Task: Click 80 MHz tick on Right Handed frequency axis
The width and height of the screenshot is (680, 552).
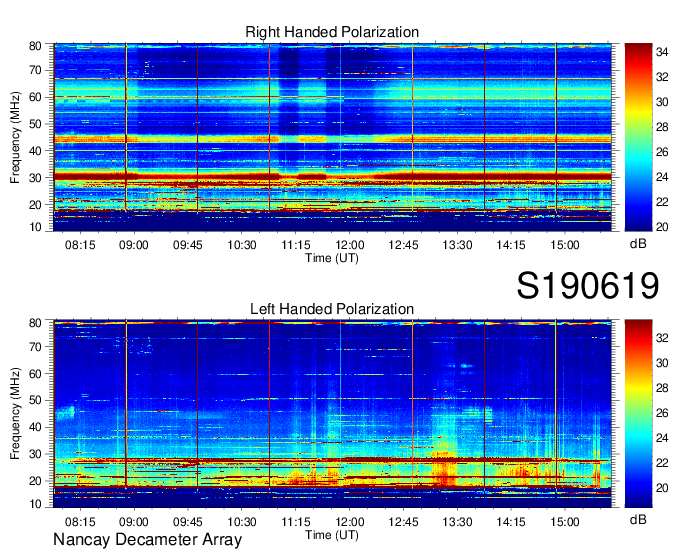Action: [35, 46]
